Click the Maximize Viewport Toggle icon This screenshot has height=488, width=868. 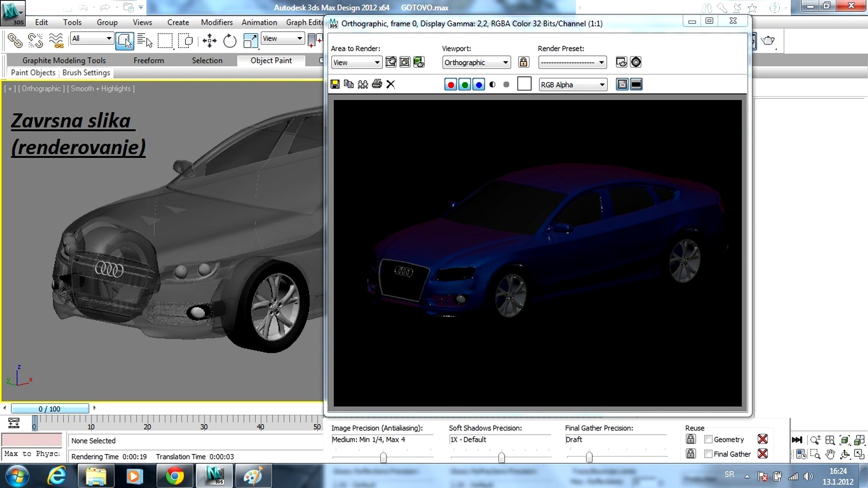tap(859, 454)
